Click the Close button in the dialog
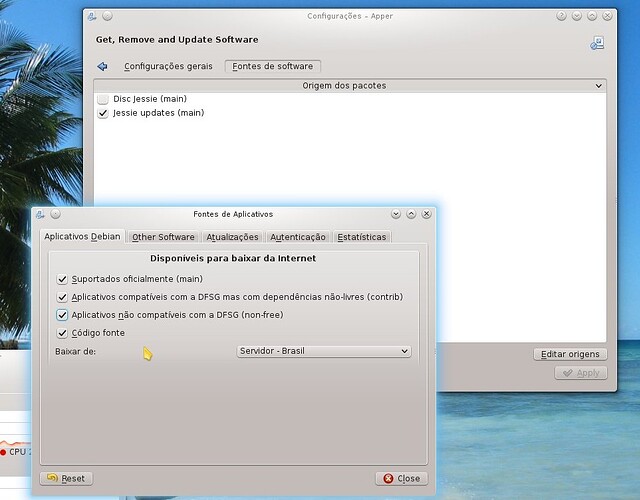 click(x=401, y=478)
